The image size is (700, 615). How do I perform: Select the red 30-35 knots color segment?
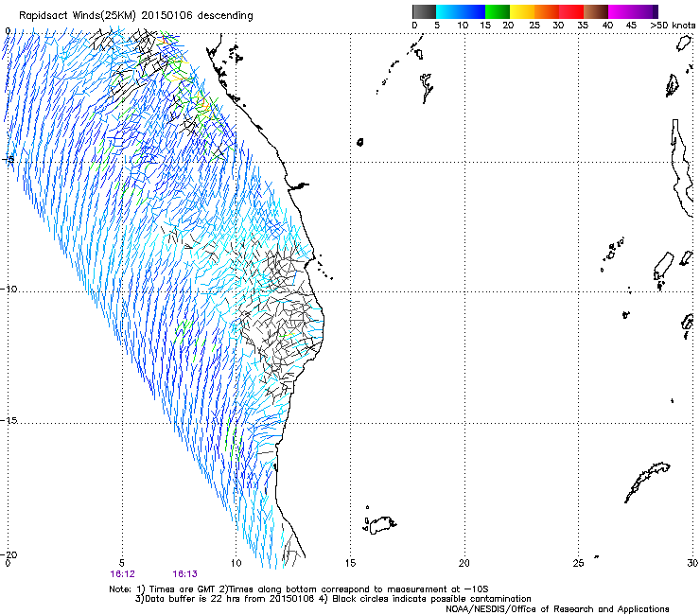(571, 11)
